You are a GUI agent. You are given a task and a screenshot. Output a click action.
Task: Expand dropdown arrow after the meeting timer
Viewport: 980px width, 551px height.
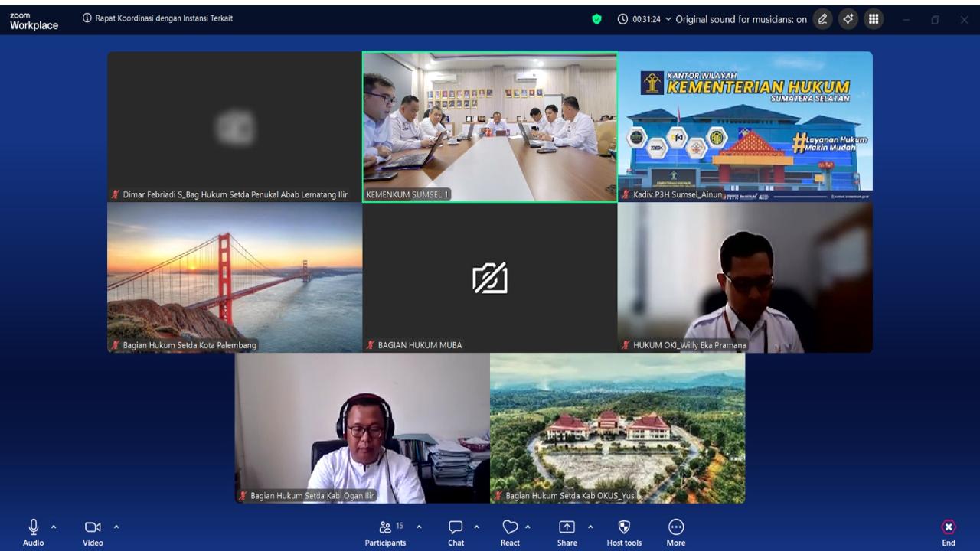pos(668,19)
